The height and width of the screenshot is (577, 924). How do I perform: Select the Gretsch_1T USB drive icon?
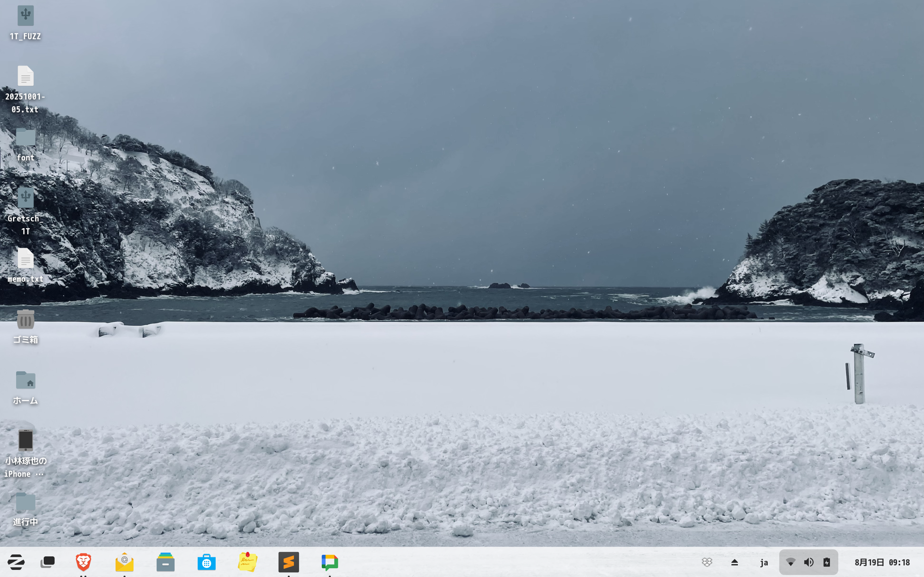click(x=25, y=198)
